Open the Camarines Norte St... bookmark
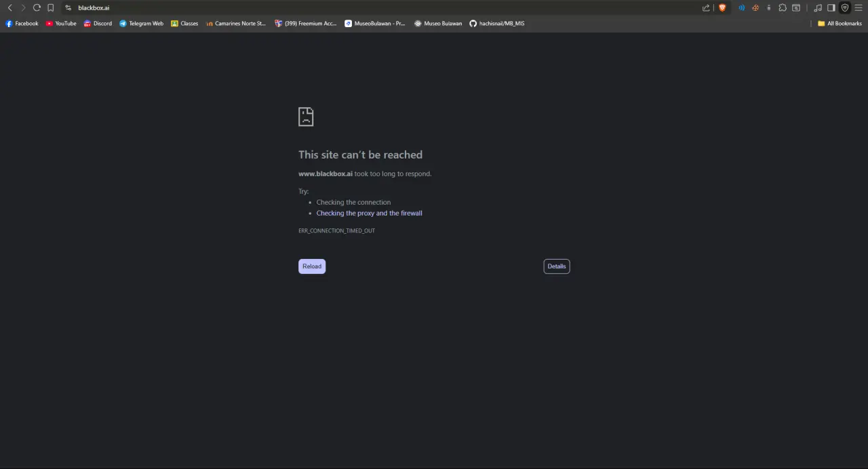Viewport: 868px width, 469px height. tap(235, 23)
